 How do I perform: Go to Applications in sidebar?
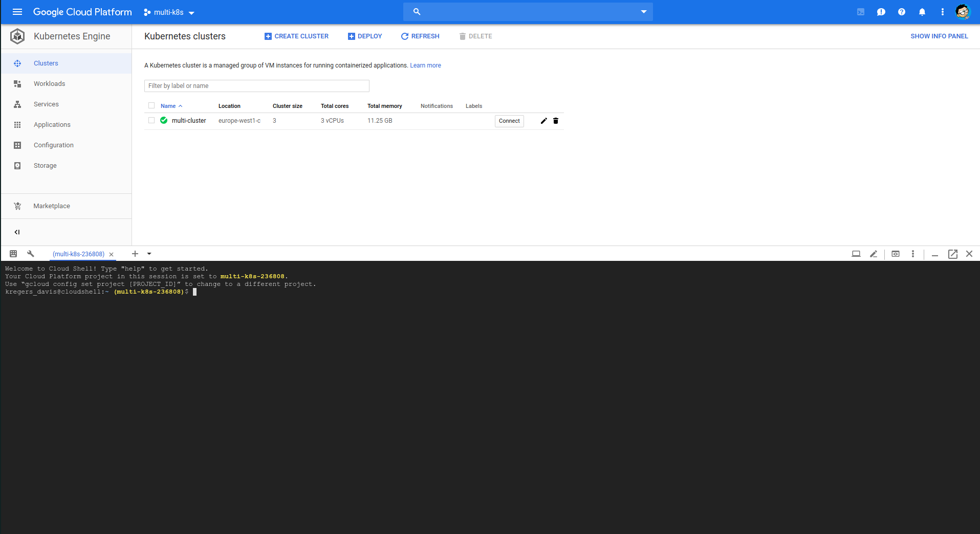(66, 125)
